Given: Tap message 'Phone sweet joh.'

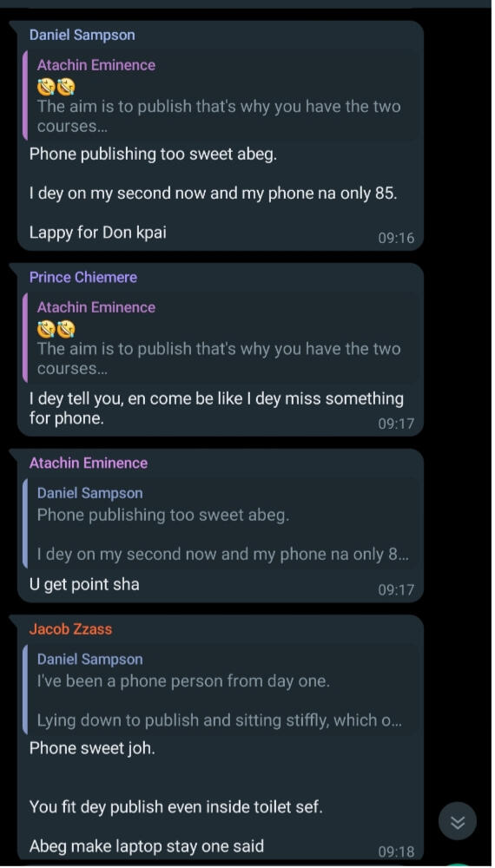Looking at the screenshot, I should click(x=92, y=748).
